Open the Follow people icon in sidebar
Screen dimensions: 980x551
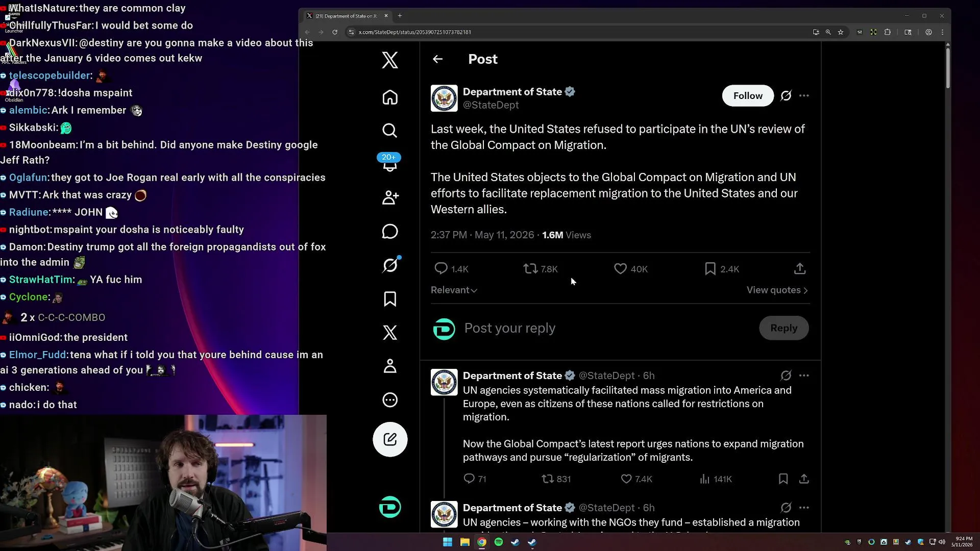390,197
